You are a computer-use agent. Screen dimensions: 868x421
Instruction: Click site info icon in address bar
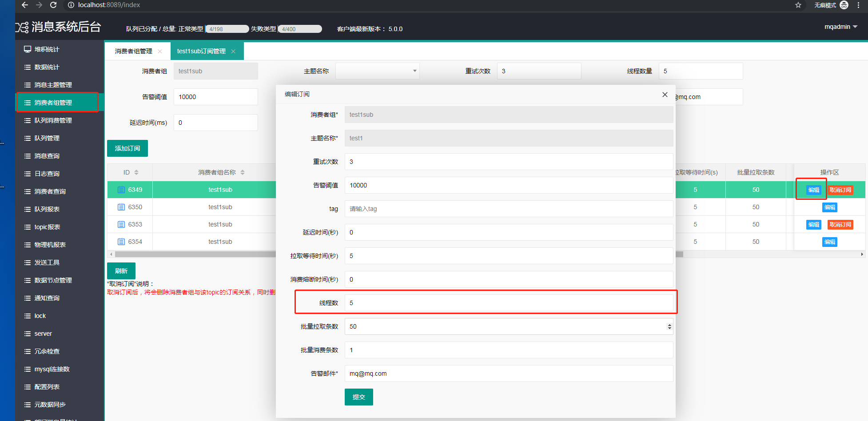(x=71, y=5)
